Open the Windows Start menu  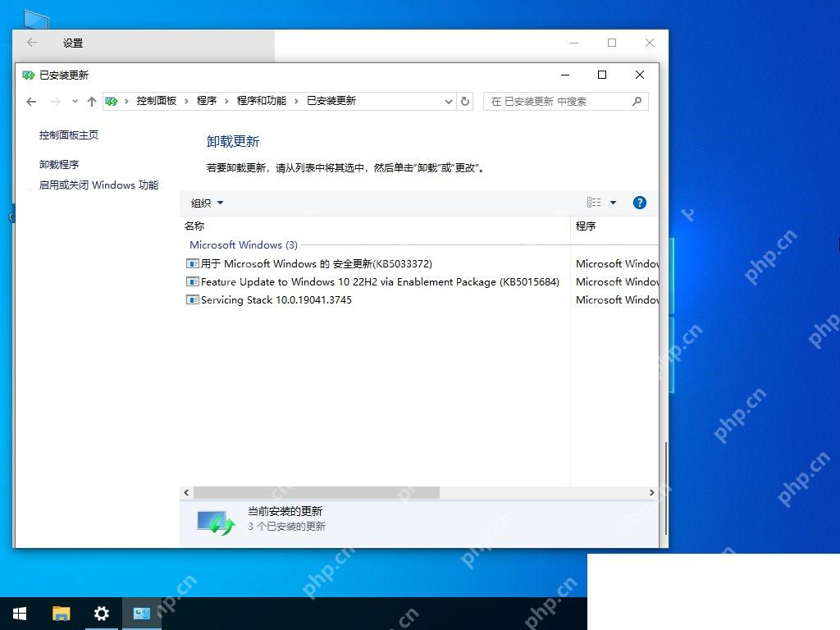pyautogui.click(x=20, y=614)
